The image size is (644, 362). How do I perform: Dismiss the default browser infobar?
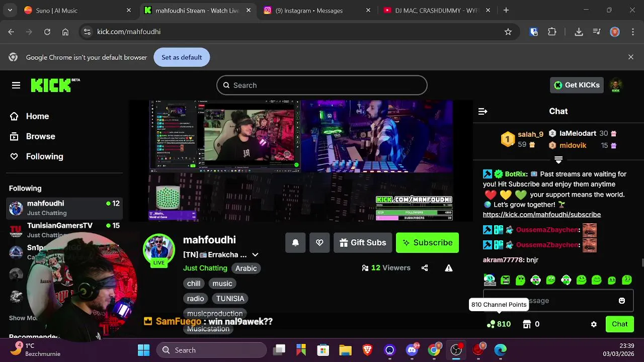point(631,57)
